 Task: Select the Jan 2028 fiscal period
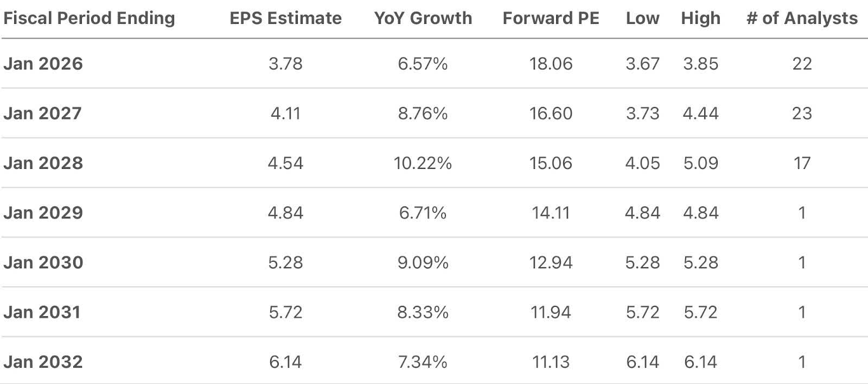43,163
